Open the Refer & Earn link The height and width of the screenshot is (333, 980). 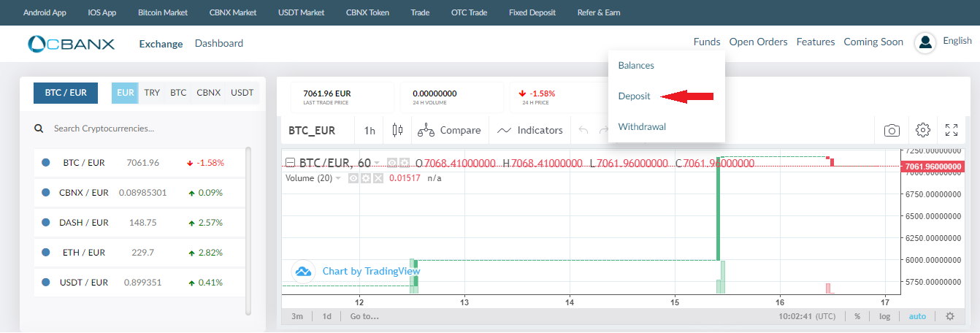(x=599, y=12)
